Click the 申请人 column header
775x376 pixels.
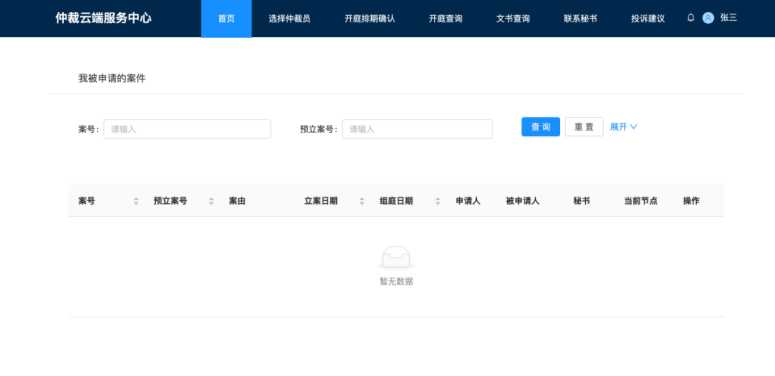click(x=468, y=201)
